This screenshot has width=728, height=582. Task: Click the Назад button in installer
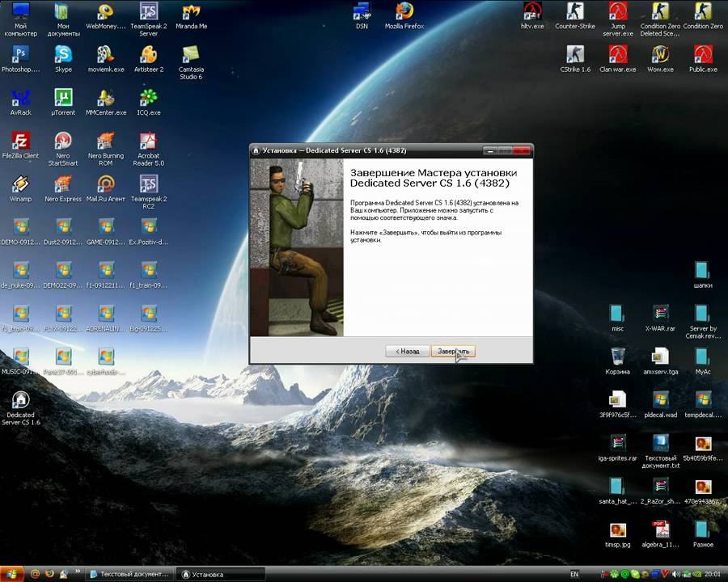[x=407, y=352]
